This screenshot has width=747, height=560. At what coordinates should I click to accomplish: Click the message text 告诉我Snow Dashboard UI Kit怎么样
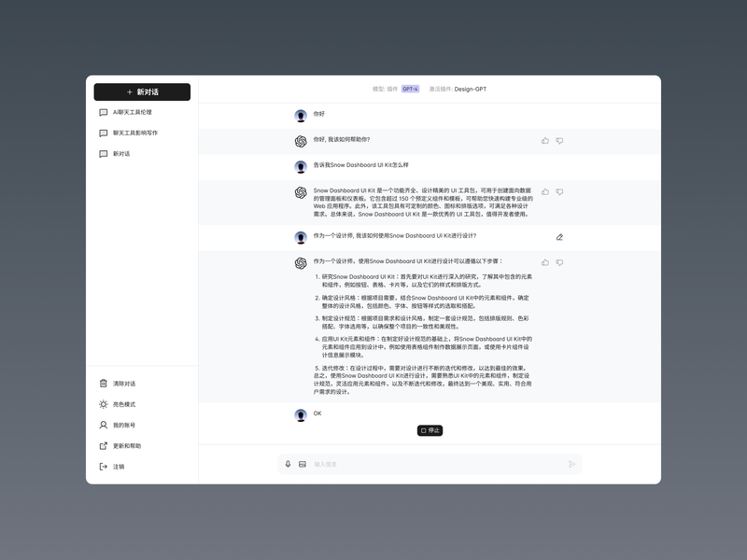coord(360,165)
